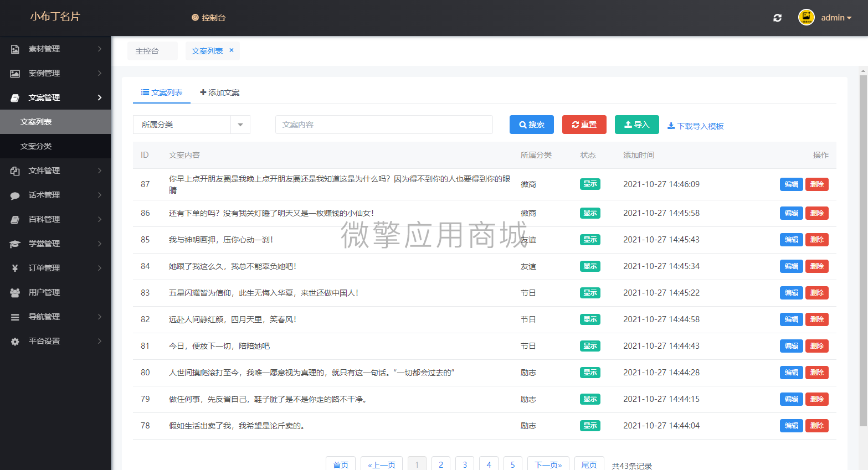868x470 pixels.
Task: Toggle the 显示 status of record 83
Action: coord(590,293)
